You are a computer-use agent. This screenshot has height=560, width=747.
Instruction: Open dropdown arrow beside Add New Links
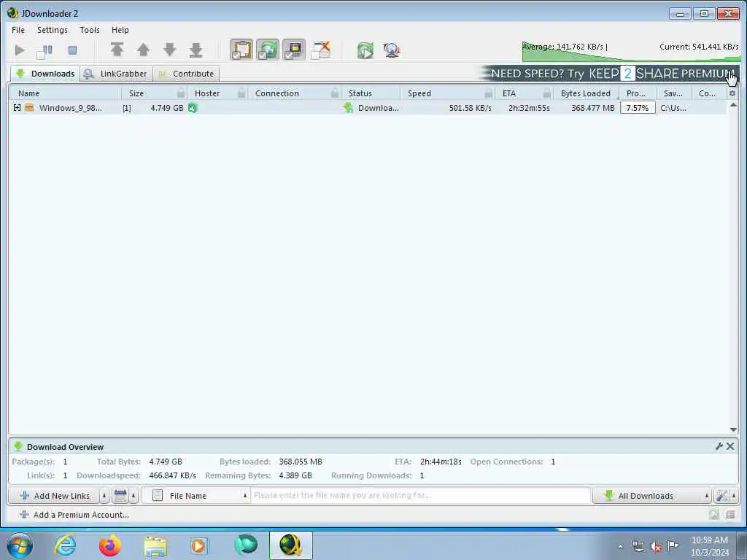[104, 496]
